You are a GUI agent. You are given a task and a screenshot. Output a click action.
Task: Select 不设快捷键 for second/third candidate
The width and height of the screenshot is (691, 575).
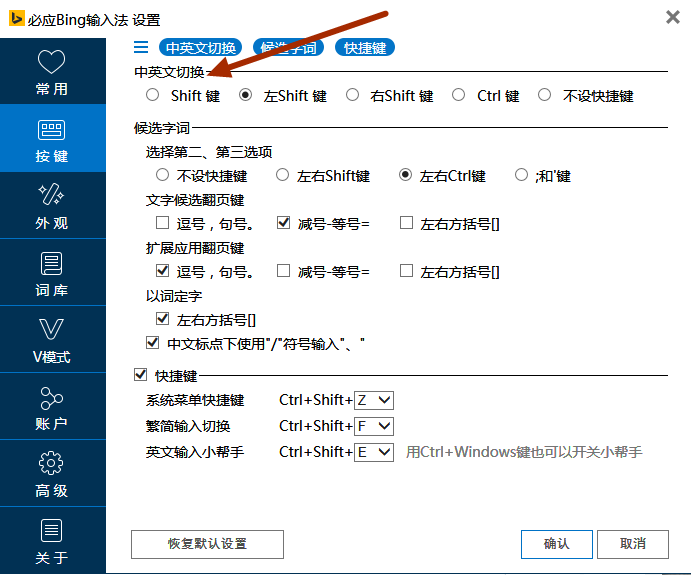(162, 175)
